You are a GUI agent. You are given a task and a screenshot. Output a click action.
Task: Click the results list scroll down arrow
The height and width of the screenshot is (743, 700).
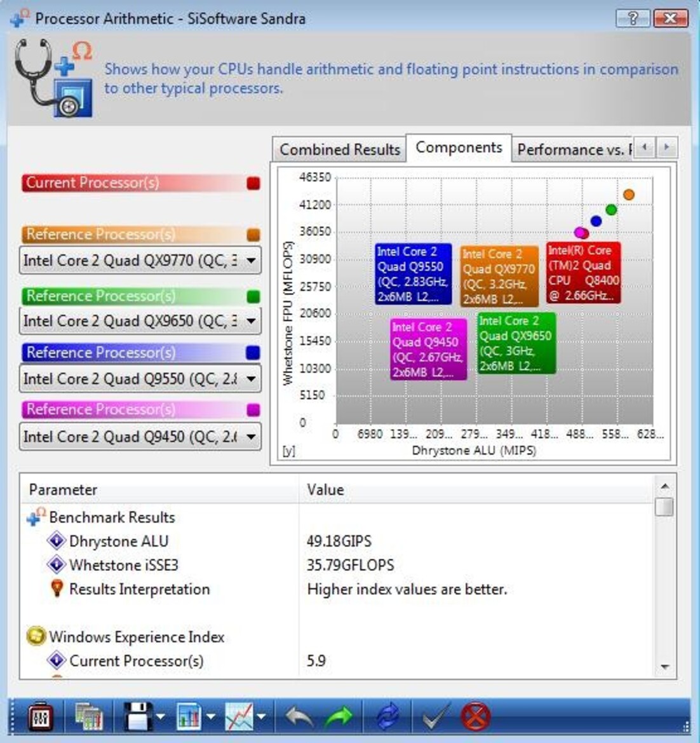click(x=665, y=667)
